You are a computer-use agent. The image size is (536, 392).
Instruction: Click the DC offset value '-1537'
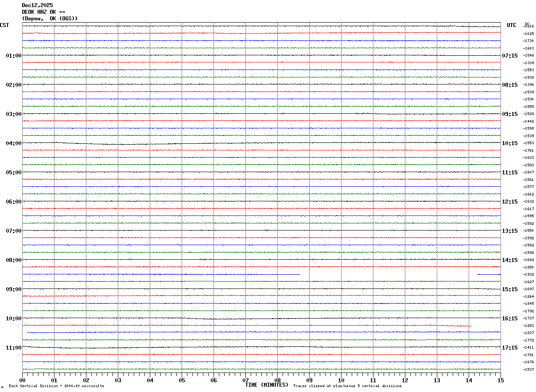[528, 369]
